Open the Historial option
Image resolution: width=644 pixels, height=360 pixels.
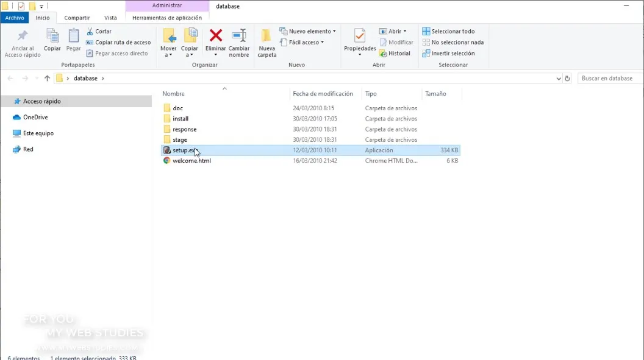click(x=395, y=54)
